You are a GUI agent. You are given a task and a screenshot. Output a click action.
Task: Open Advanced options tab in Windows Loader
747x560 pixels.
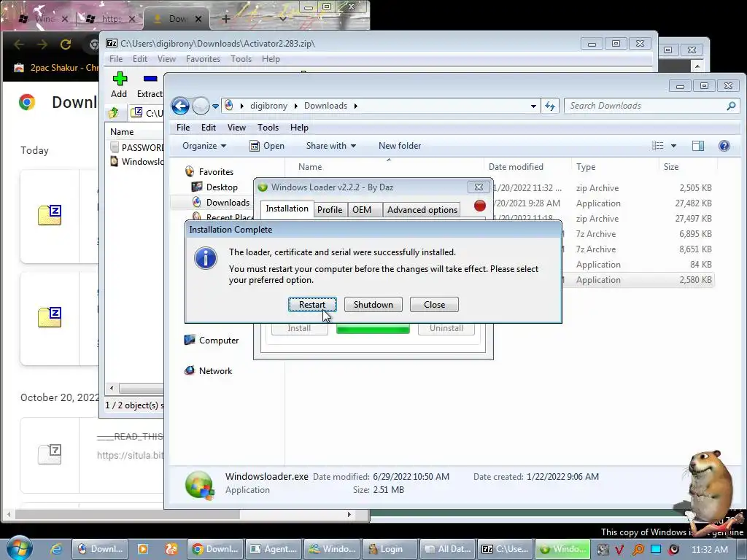click(422, 209)
